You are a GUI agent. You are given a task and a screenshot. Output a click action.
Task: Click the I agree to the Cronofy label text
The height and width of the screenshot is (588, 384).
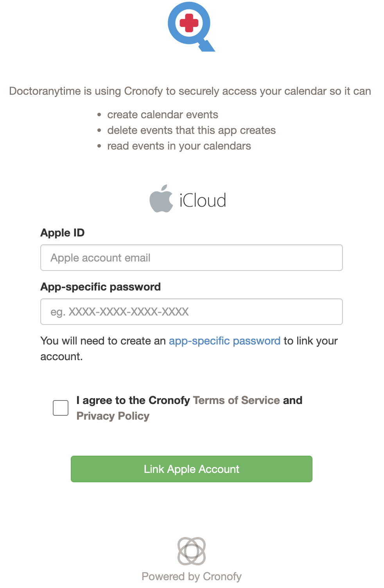133,400
